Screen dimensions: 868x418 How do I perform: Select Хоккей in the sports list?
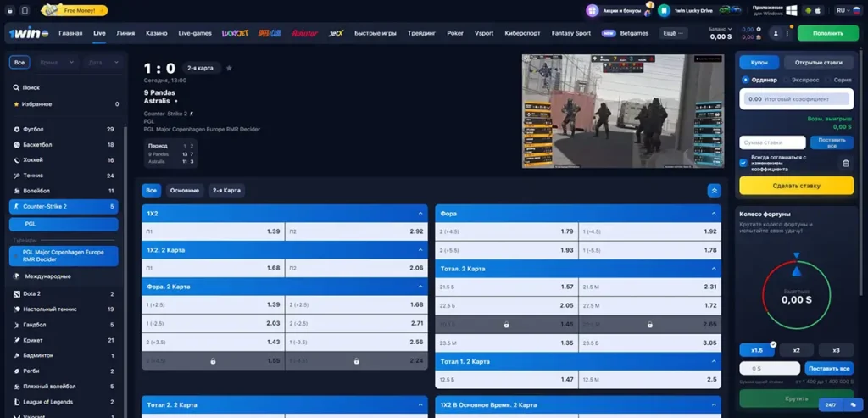tap(64, 160)
